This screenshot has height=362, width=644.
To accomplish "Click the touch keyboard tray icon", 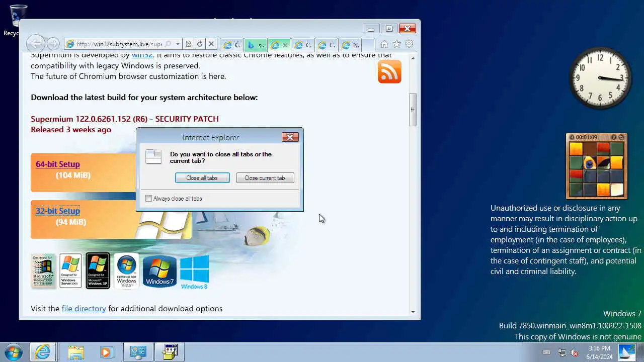I will pyautogui.click(x=546, y=352).
